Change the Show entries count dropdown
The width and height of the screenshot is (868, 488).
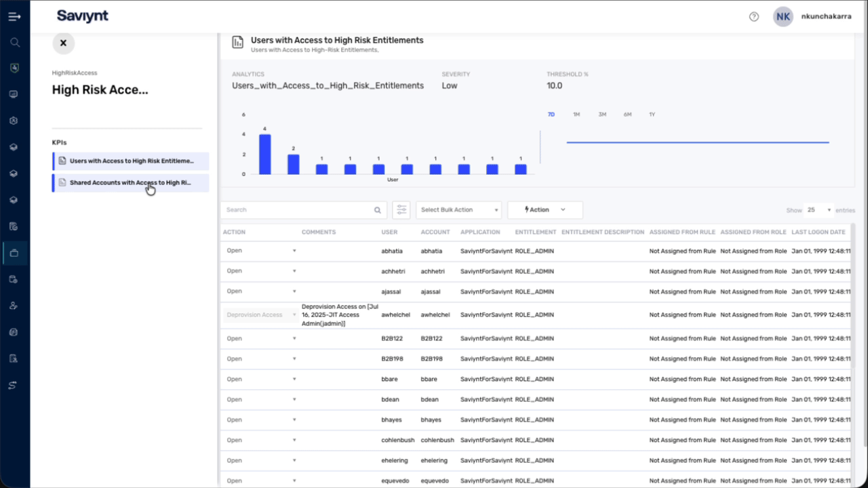[x=818, y=210]
